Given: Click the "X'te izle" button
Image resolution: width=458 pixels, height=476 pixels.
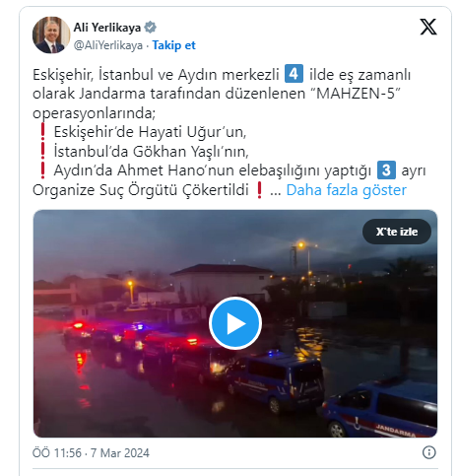Looking at the screenshot, I should coord(397,232).
